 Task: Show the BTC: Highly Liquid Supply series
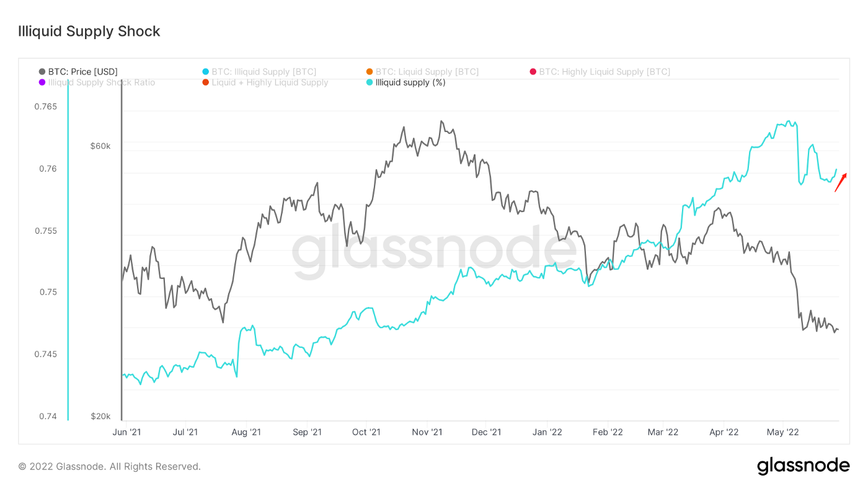point(604,72)
